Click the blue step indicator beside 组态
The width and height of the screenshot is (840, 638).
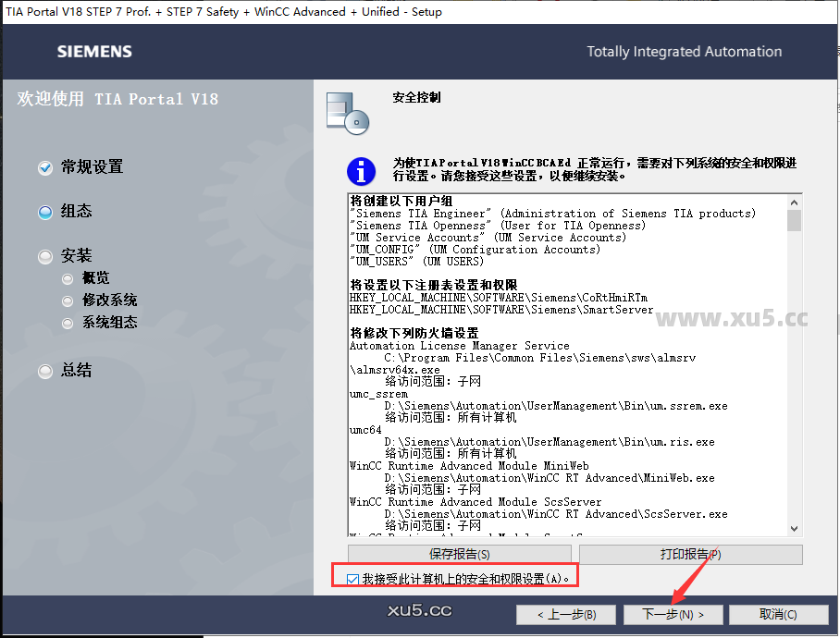pyautogui.click(x=44, y=212)
